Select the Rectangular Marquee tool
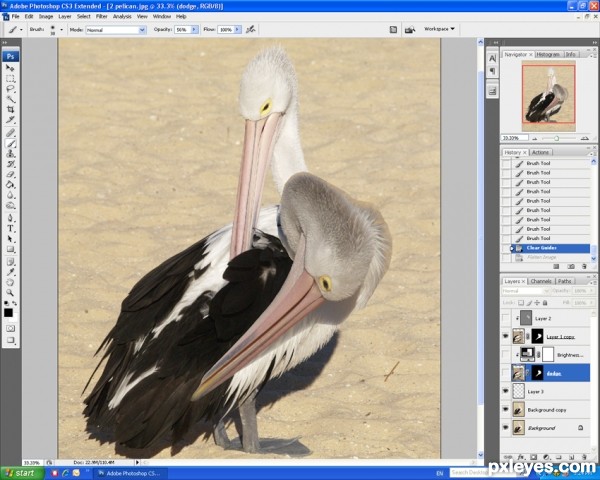 [10, 78]
